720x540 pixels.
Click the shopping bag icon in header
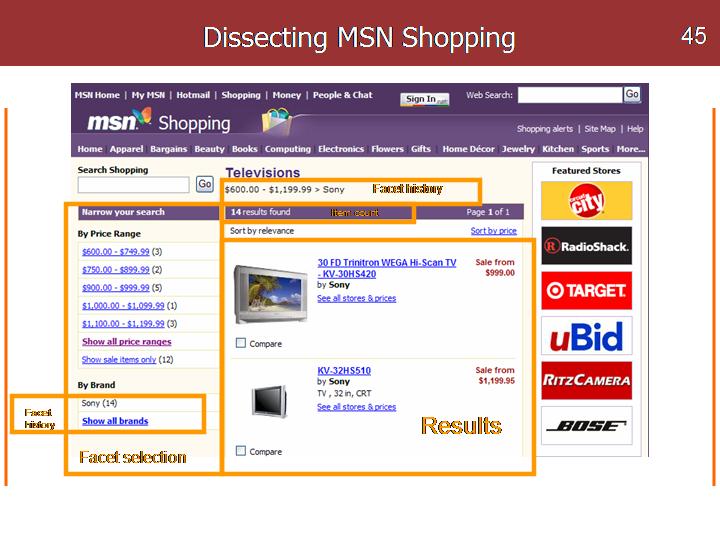pos(277,121)
